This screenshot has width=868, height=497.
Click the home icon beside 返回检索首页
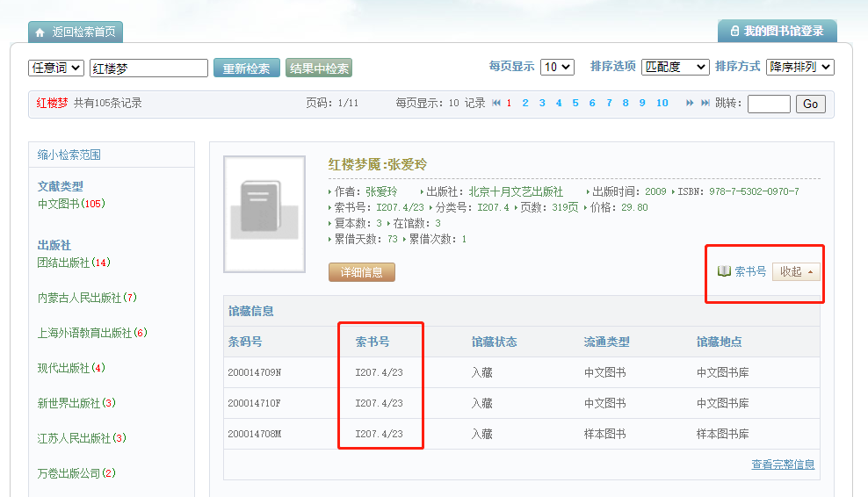click(40, 32)
